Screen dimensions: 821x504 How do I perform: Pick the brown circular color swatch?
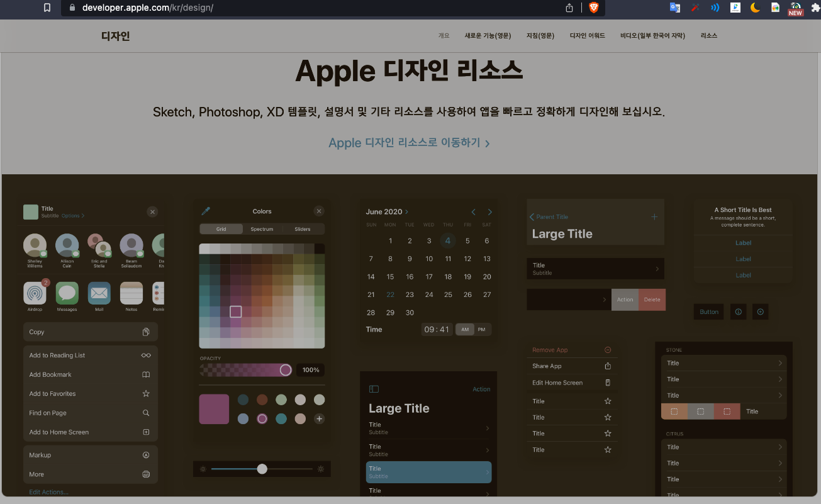click(262, 400)
